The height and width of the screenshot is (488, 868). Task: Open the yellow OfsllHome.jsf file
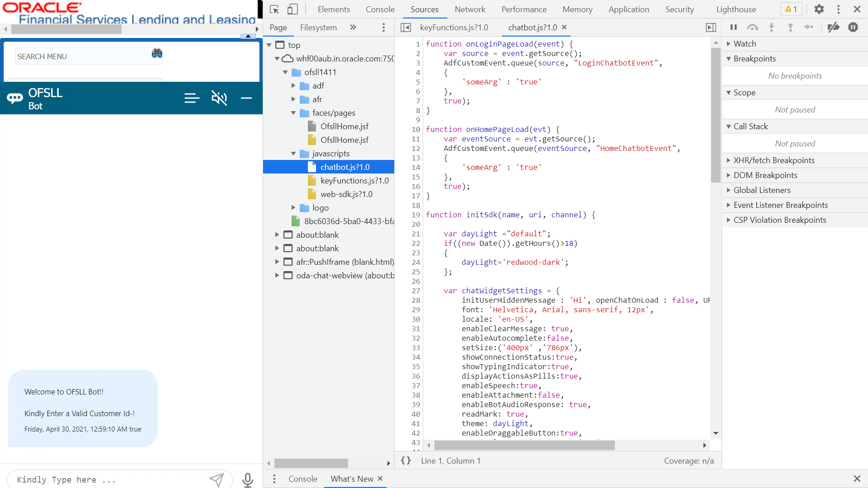coord(344,140)
